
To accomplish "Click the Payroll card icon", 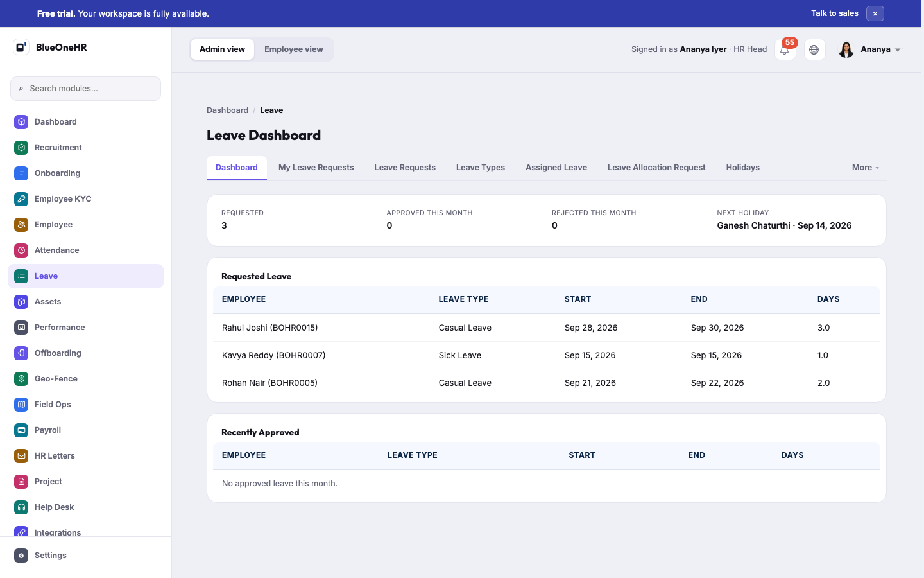I will 21,430.
